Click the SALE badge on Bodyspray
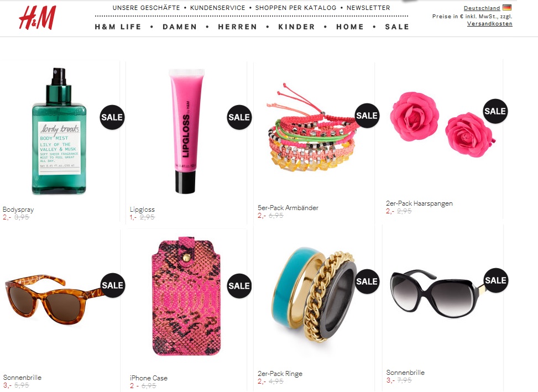Screen dimensions: 538x392 point(112,117)
